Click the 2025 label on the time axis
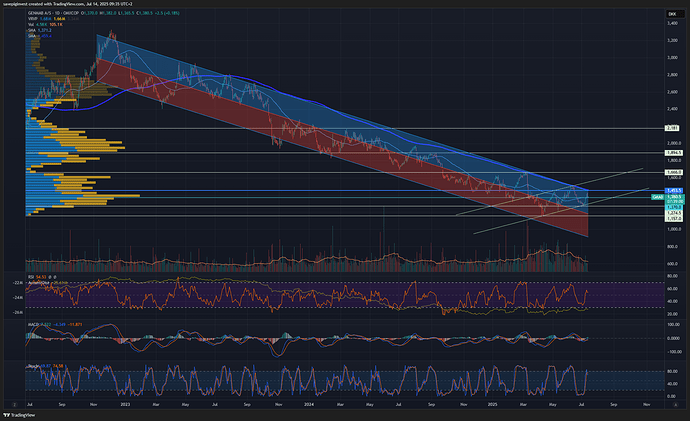Image resolution: width=690 pixels, height=421 pixels. pos(492,404)
